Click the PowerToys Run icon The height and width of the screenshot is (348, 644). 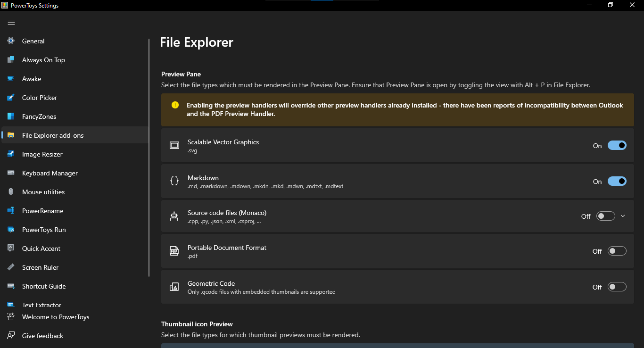[11, 230]
